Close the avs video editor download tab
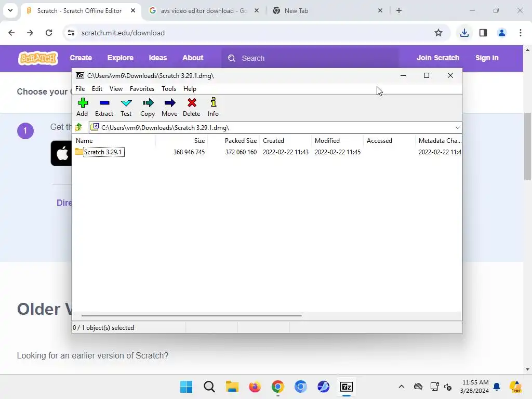The image size is (532, 399). 257,11
